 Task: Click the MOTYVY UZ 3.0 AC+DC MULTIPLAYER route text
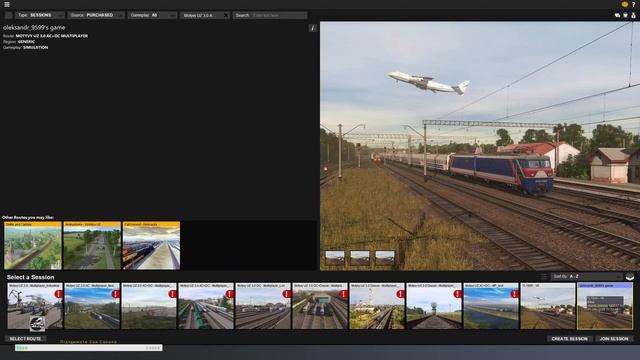coord(52,36)
